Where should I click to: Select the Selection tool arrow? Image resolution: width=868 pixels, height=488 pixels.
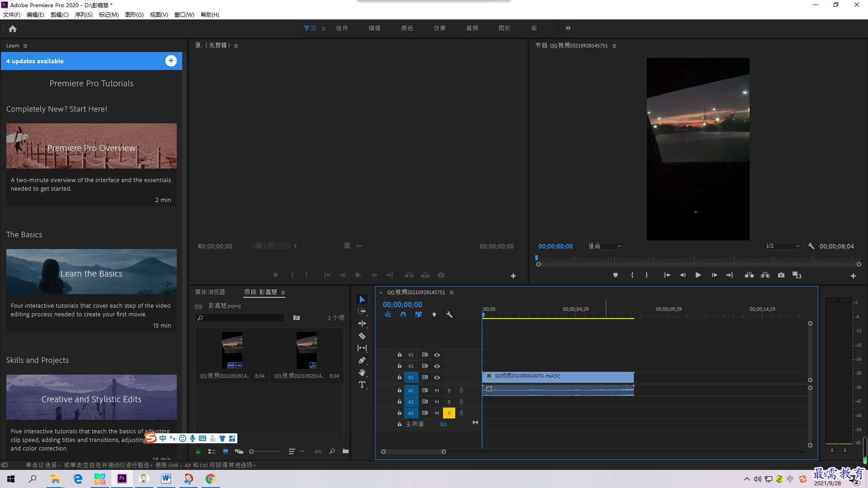click(x=362, y=299)
